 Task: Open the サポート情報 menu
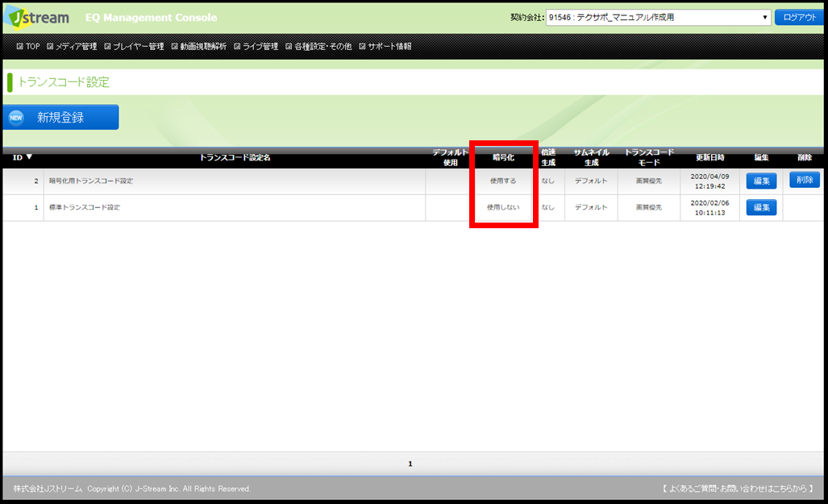(385, 47)
